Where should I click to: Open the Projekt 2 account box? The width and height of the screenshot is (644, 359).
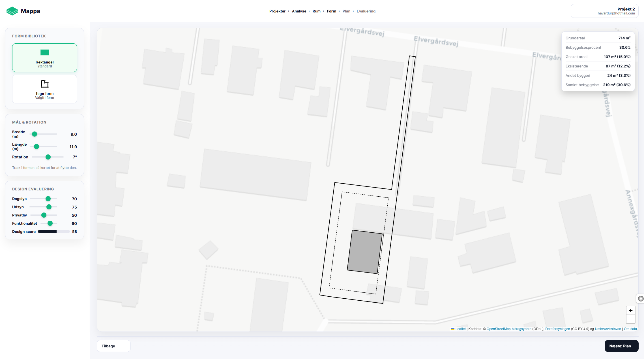(604, 11)
